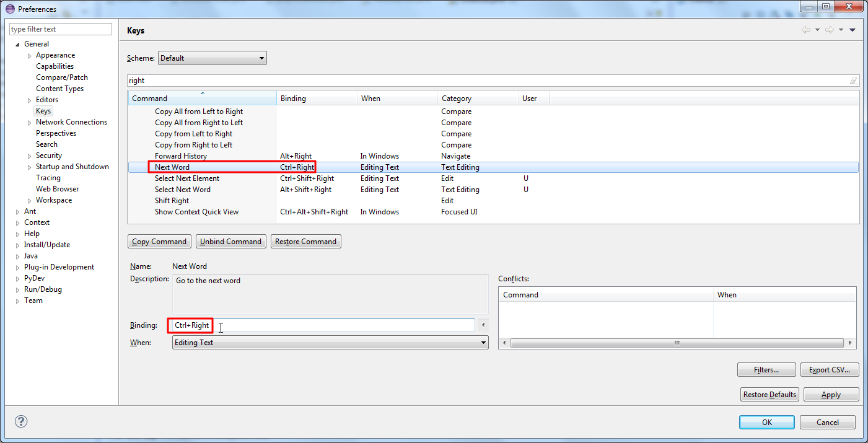Image resolution: width=868 pixels, height=443 pixels.
Task: Open back history dropdown arrow
Action: pos(817,30)
